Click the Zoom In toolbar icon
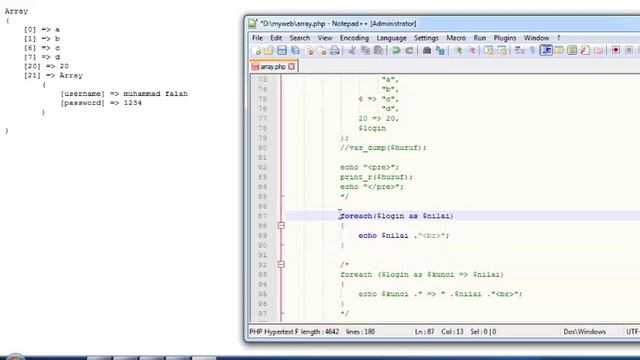The image size is (640, 360). tap(458, 51)
